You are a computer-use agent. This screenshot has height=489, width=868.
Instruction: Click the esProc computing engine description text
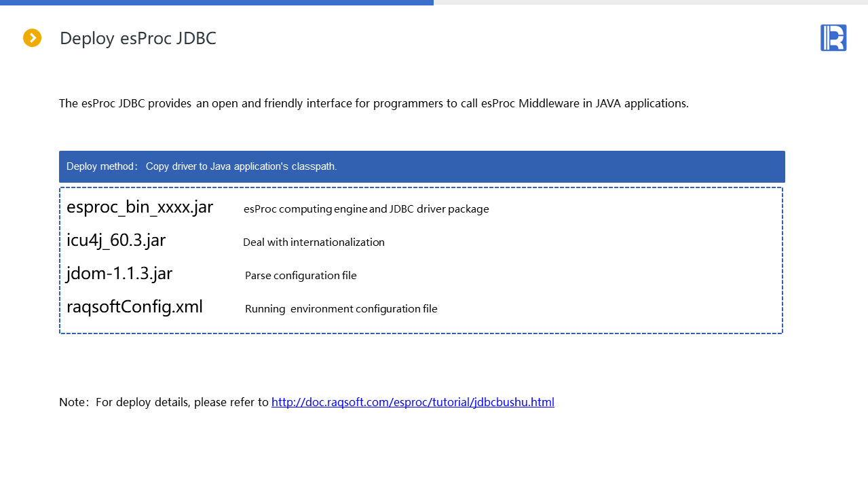point(366,209)
